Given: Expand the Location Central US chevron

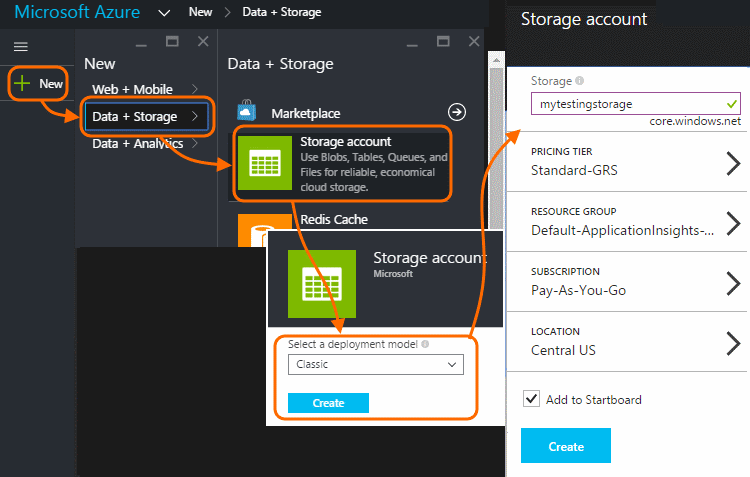Looking at the screenshot, I should pyautogui.click(x=733, y=343).
